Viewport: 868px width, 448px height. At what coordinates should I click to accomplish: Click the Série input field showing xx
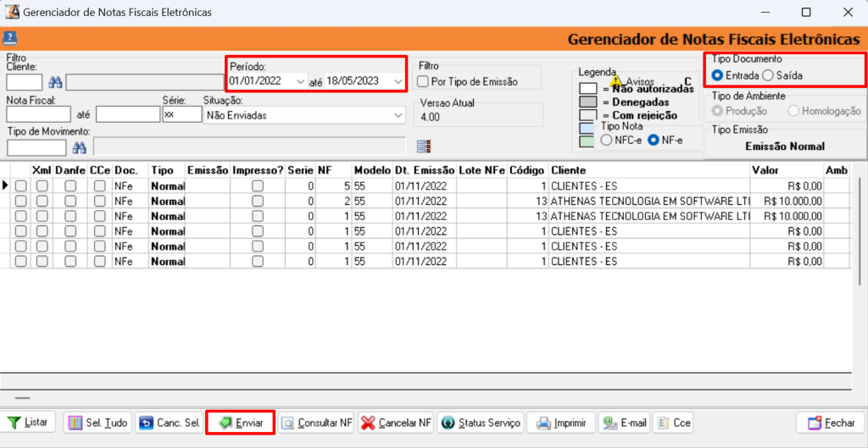click(182, 114)
